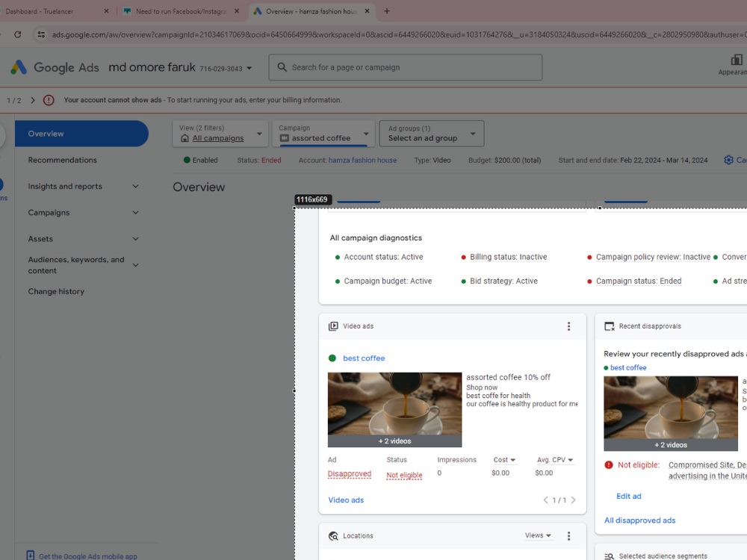This screenshot has height=560, width=747.
Task: Click the red billing alert icon
Action: click(x=49, y=100)
